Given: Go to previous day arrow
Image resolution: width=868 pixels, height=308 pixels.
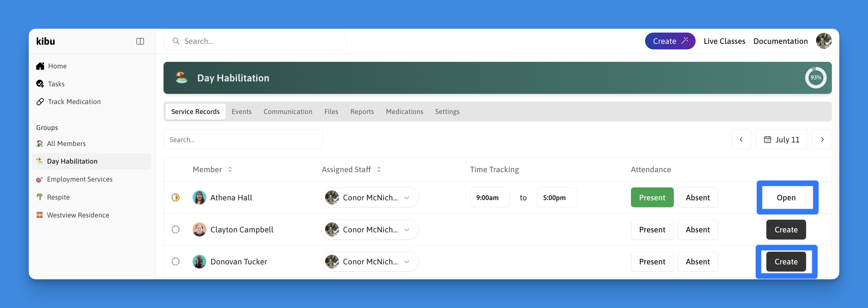Looking at the screenshot, I should [x=741, y=139].
